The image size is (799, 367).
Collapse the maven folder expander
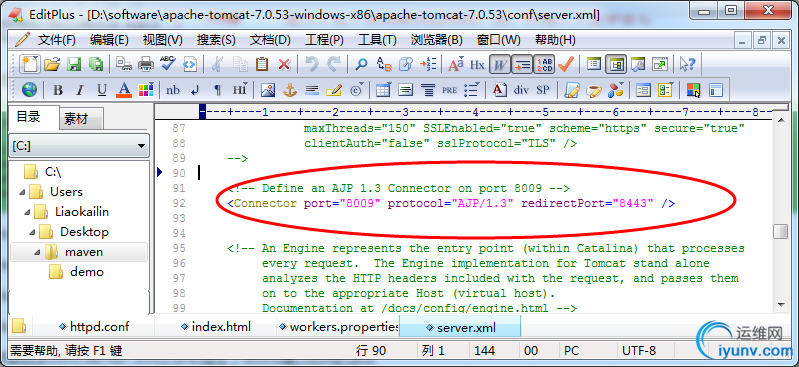[37, 252]
